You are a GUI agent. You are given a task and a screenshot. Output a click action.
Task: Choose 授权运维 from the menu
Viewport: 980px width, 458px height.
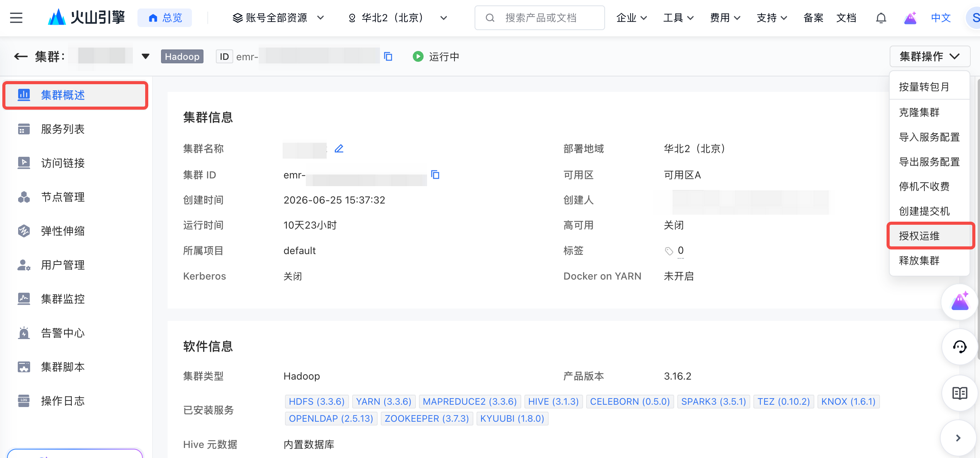pos(930,236)
